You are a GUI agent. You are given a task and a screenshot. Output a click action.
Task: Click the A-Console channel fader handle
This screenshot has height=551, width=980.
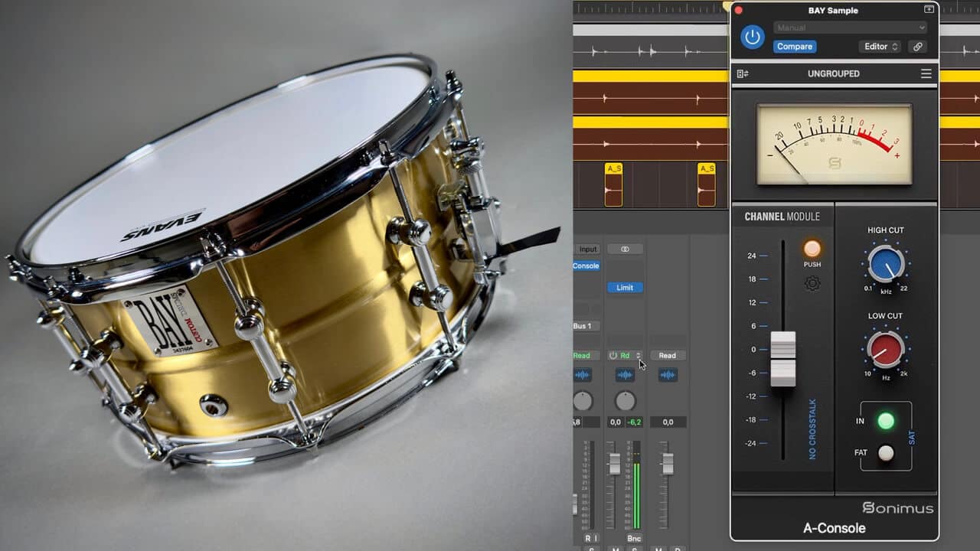point(782,358)
